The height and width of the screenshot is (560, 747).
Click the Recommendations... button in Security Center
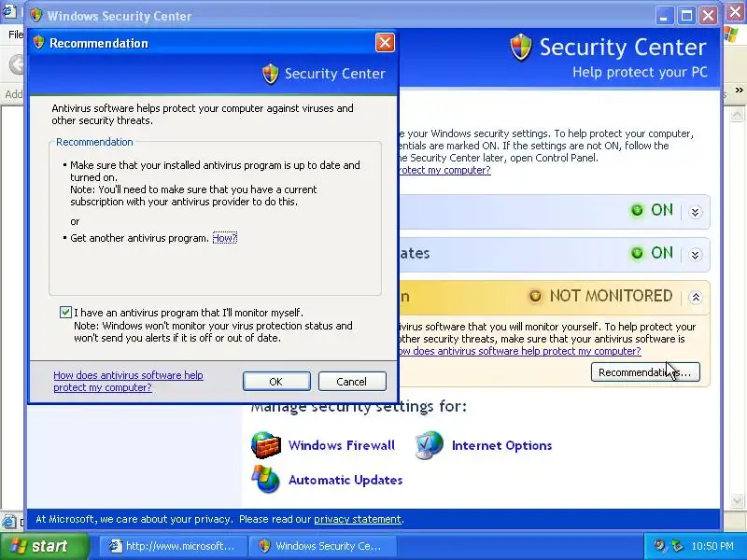click(x=645, y=371)
